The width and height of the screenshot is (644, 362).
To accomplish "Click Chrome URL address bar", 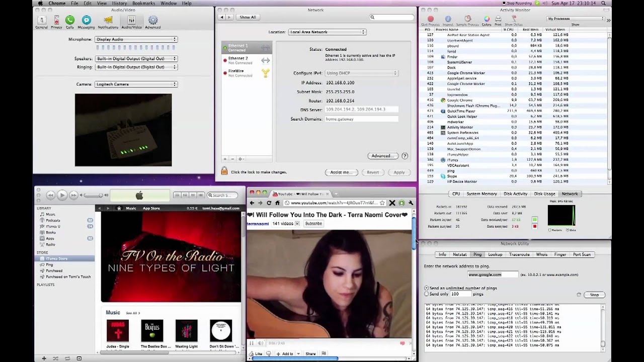I will [334, 203].
